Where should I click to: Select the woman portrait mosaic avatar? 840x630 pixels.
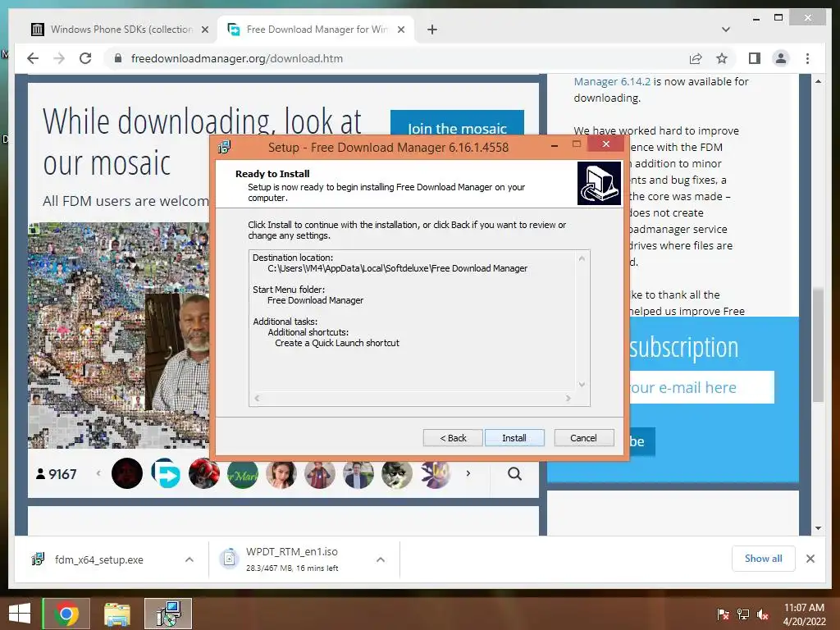pos(281,473)
